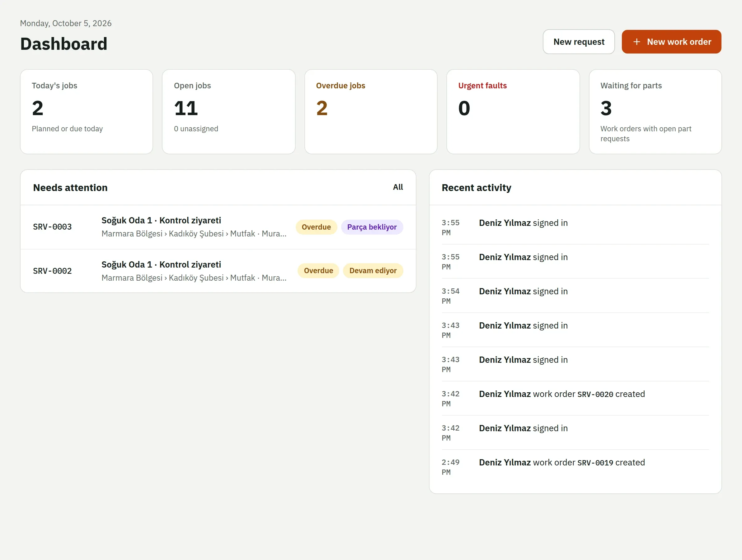
Task: Click the Devam ediyor status badge
Action: [x=373, y=271]
